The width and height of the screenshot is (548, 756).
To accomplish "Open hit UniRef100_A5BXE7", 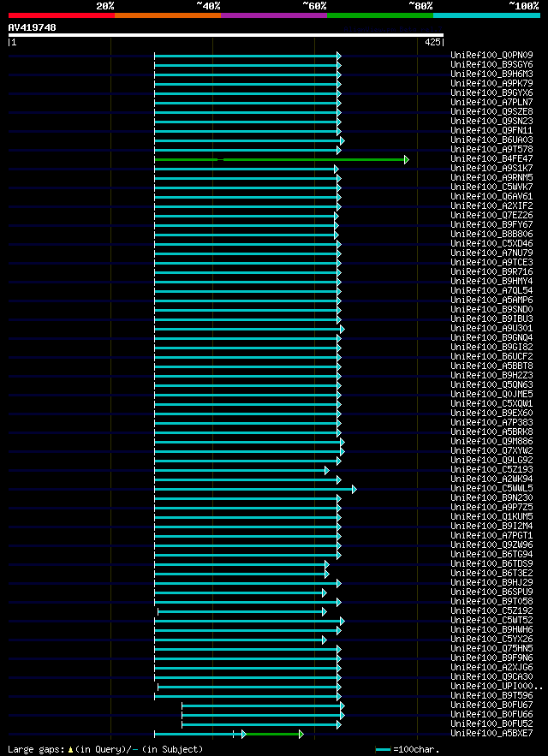I will [x=492, y=734].
